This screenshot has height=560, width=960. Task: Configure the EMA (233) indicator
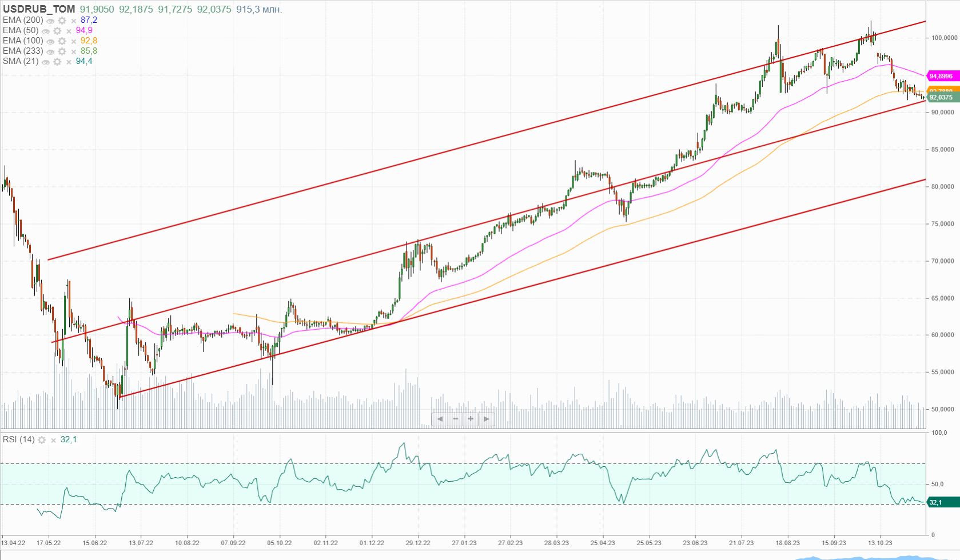click(x=62, y=51)
